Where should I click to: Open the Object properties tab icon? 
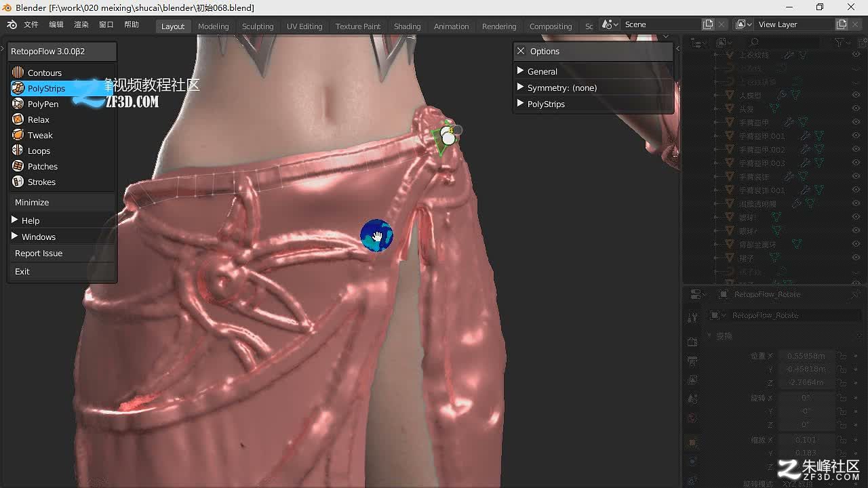pos(692,442)
